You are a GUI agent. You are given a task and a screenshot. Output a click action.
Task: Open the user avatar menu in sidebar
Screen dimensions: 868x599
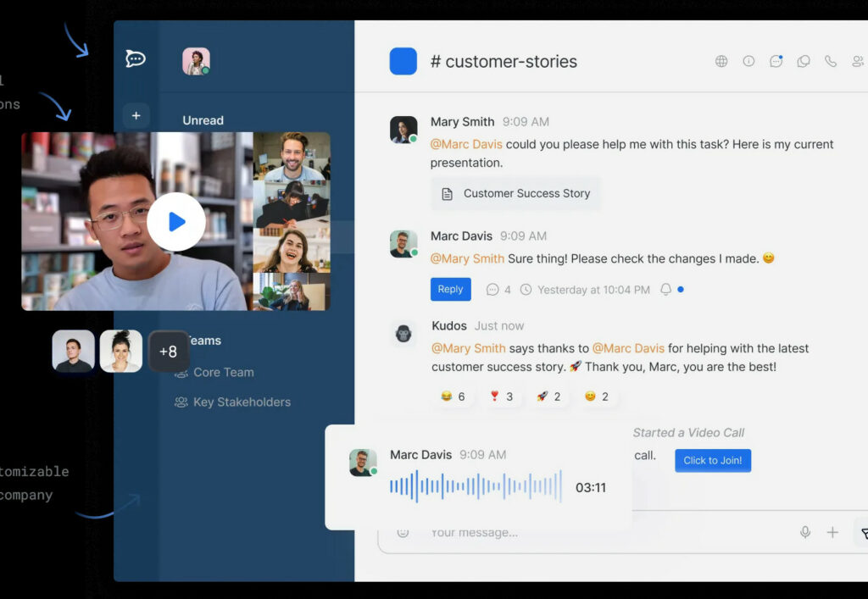(x=196, y=61)
